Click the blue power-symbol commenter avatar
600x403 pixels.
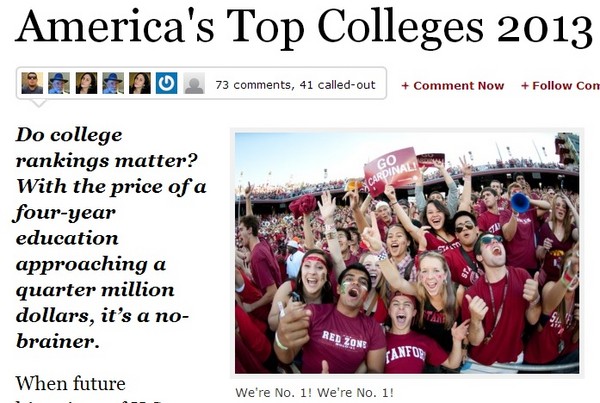pos(167,84)
